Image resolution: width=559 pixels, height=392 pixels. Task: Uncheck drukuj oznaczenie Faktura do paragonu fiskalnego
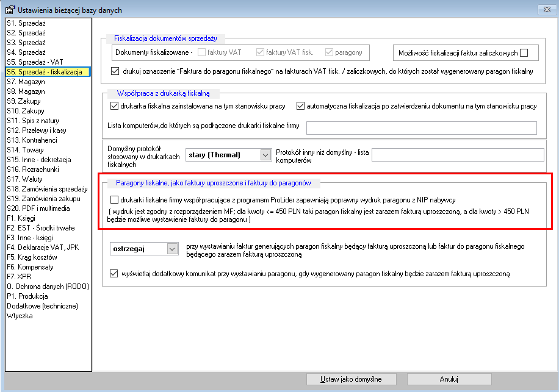115,71
